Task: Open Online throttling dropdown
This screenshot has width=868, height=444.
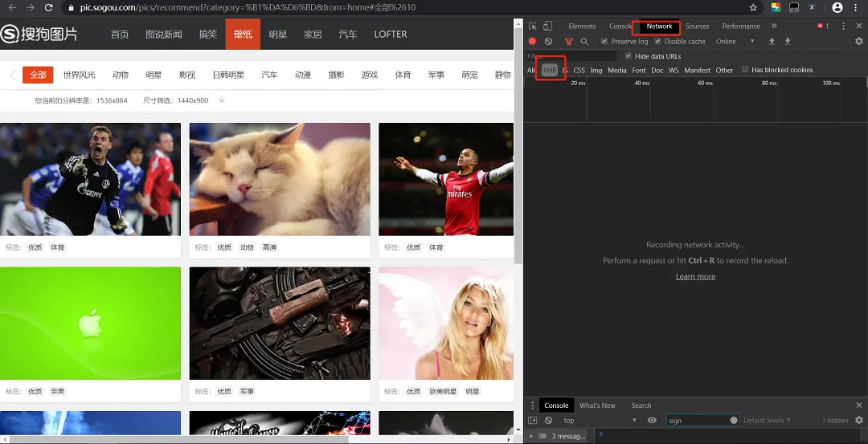Action: coord(735,42)
